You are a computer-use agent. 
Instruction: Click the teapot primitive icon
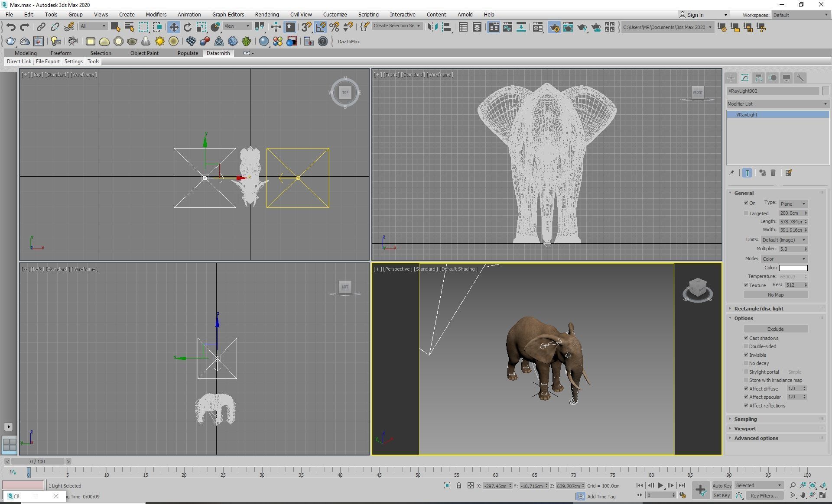point(132,42)
